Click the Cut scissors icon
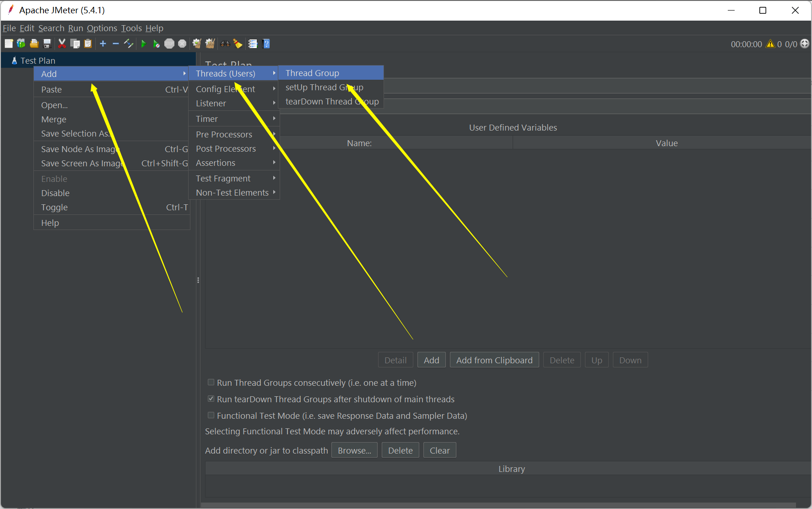This screenshot has width=812, height=509. point(62,44)
